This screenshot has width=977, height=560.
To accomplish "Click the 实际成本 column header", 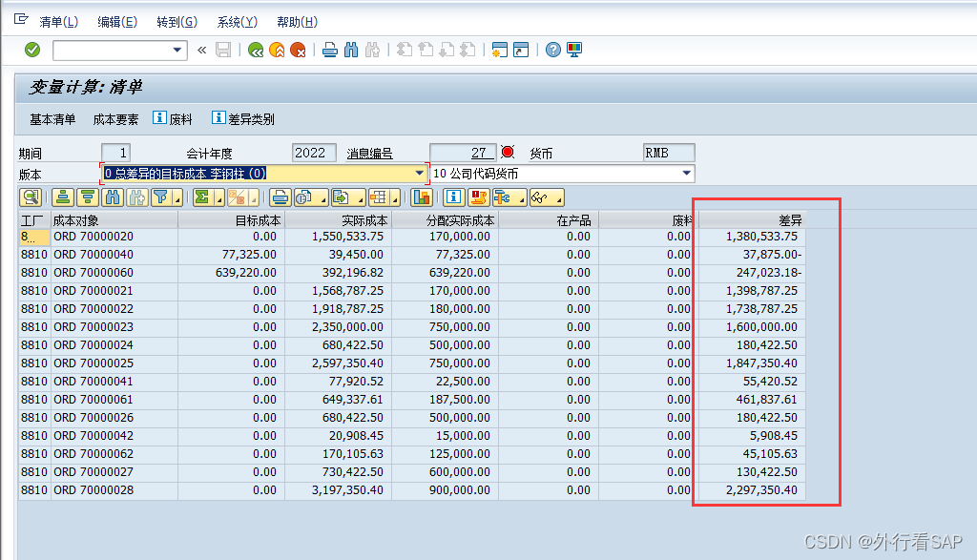I will (339, 219).
